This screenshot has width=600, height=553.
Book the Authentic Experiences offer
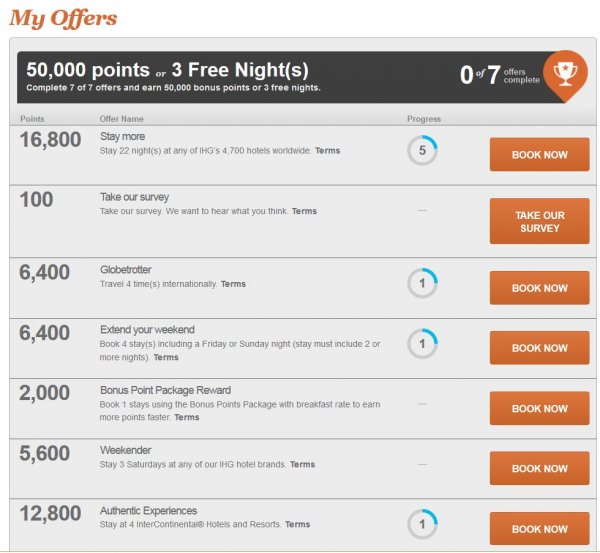click(539, 528)
